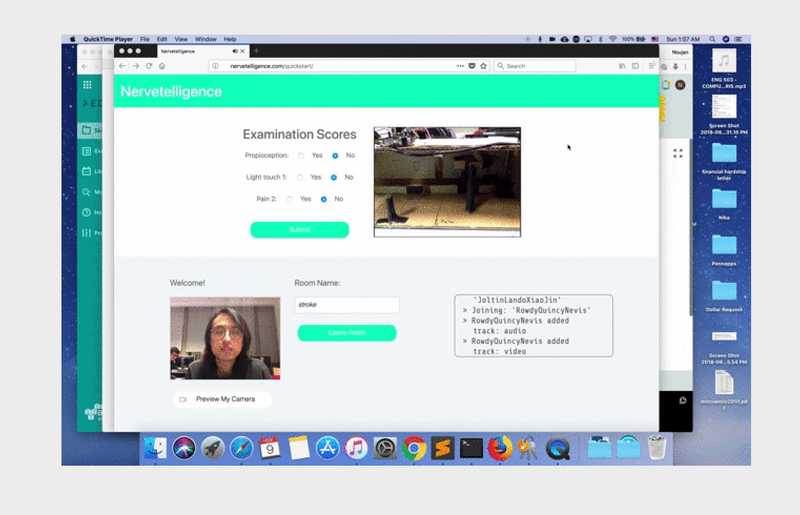This screenshot has width=800, height=515.
Task: Open System Preferences from the dock
Action: [385, 449]
